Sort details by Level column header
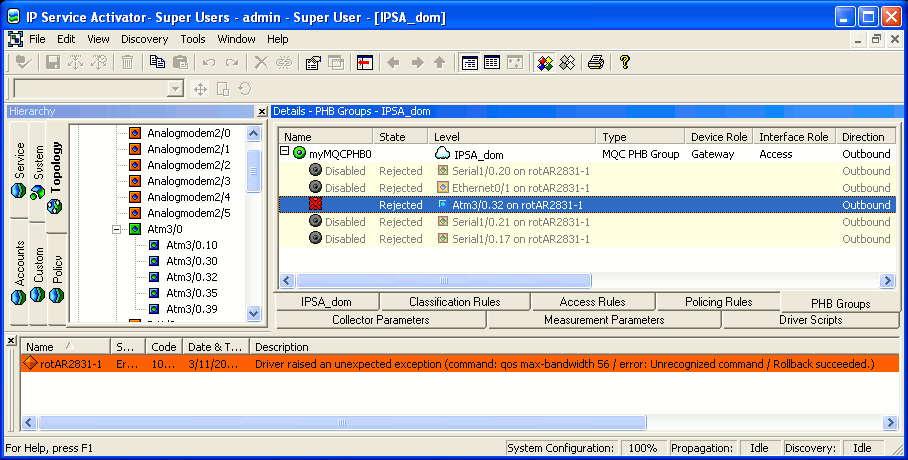Screen dimensions: 908x460 (x=512, y=137)
